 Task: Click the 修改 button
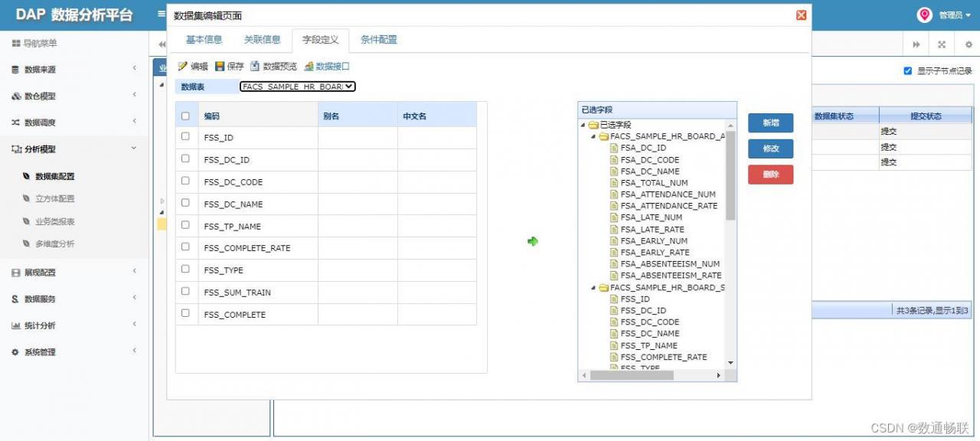click(x=770, y=149)
